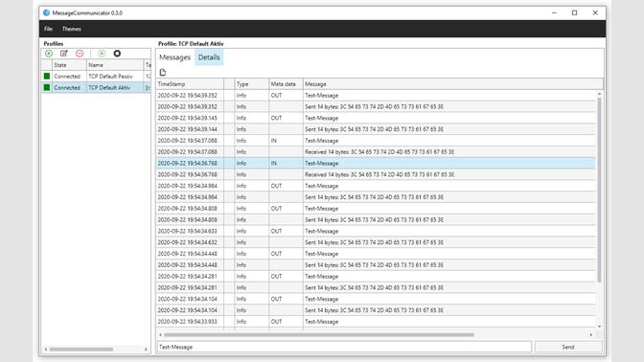Click the log horizontal scrollbar thumb
This screenshot has height=362, width=644.
pos(319,335)
